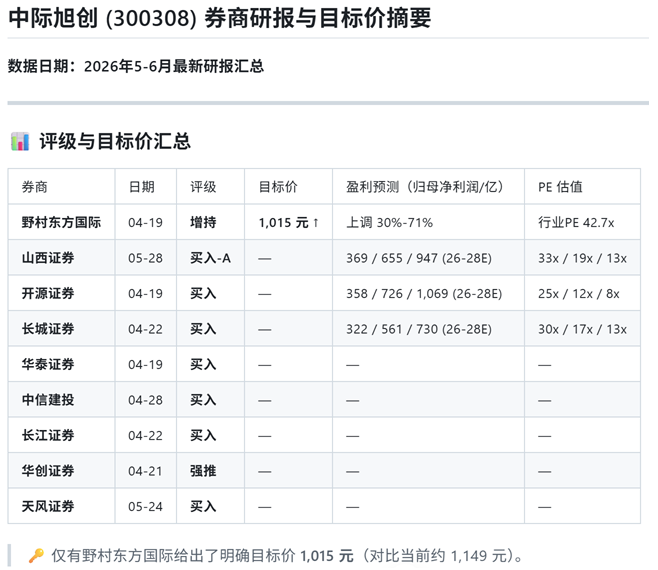The image size is (658, 570).
Task: Click the 1,015 元 ↑ target price cell
Action: click(x=289, y=222)
